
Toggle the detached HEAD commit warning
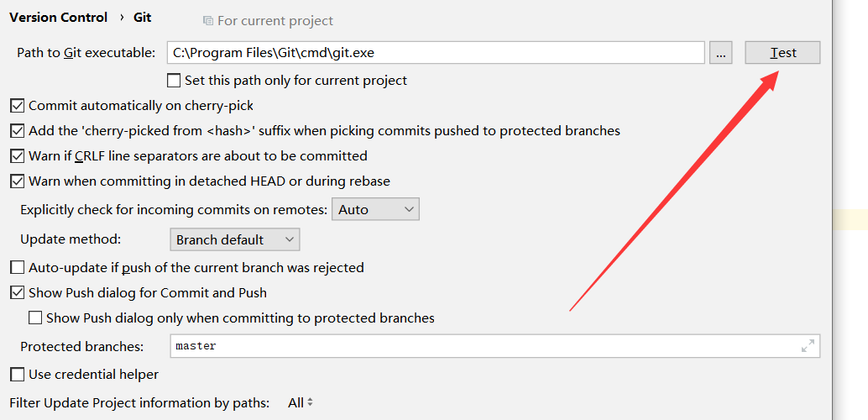coord(17,181)
